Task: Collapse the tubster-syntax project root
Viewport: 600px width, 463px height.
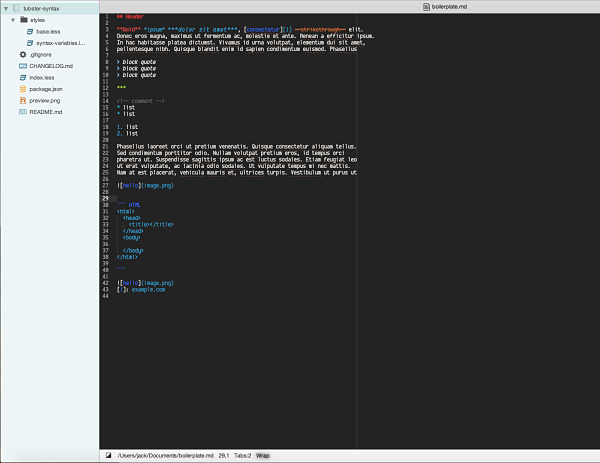Action: coord(6,8)
